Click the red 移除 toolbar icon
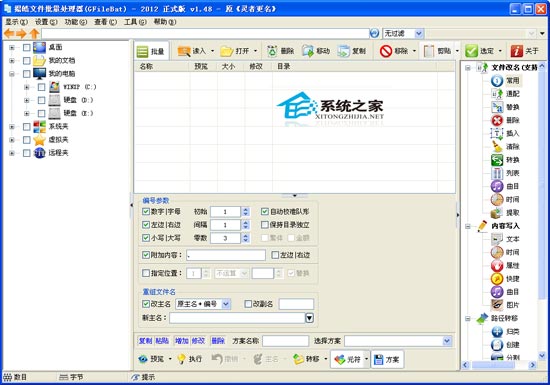The image size is (550, 385). pyautogui.click(x=386, y=51)
